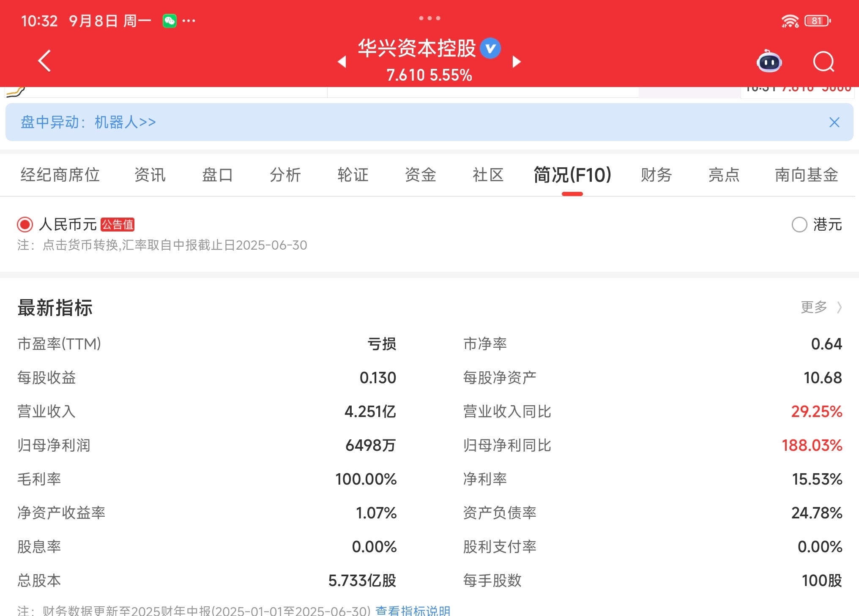
Task: Tap the currency conversion note text
Action: 162,245
